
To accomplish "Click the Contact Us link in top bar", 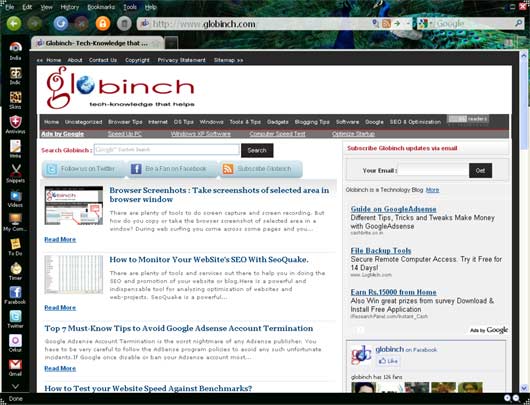I will pos(103,60).
